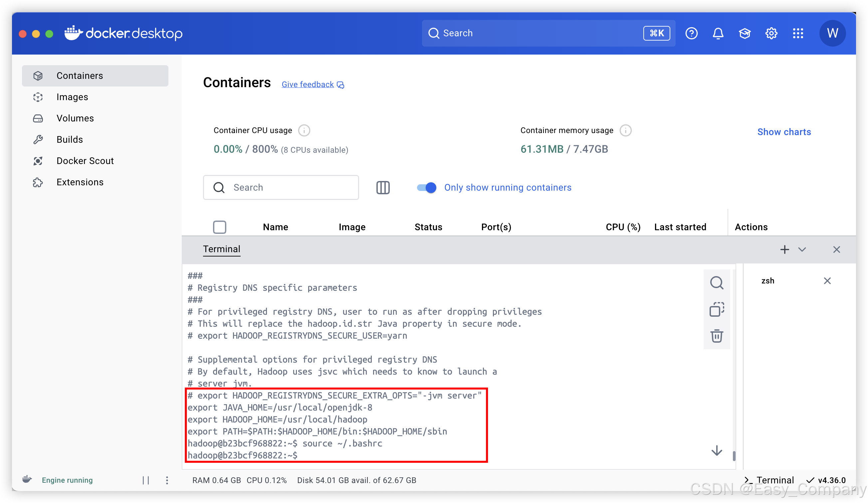Click the CPU 0.12% status text
Image resolution: width=868 pixels, height=503 pixels.
267,480
